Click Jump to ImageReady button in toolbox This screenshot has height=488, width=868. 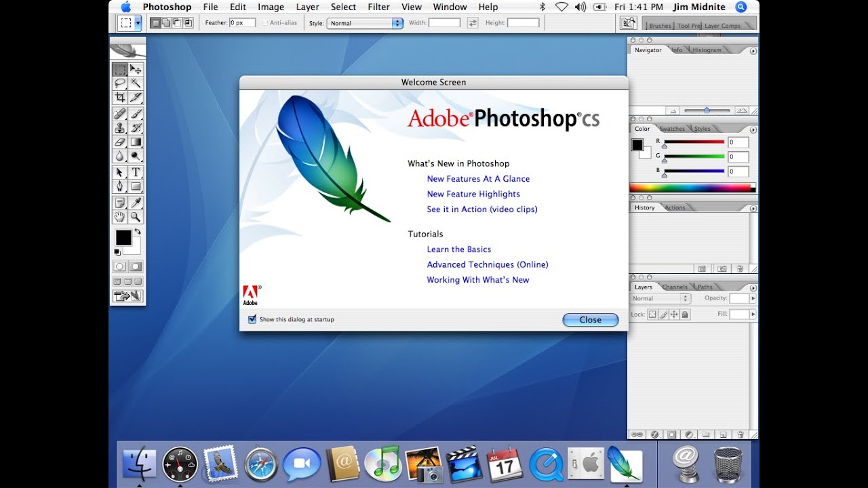tap(128, 296)
